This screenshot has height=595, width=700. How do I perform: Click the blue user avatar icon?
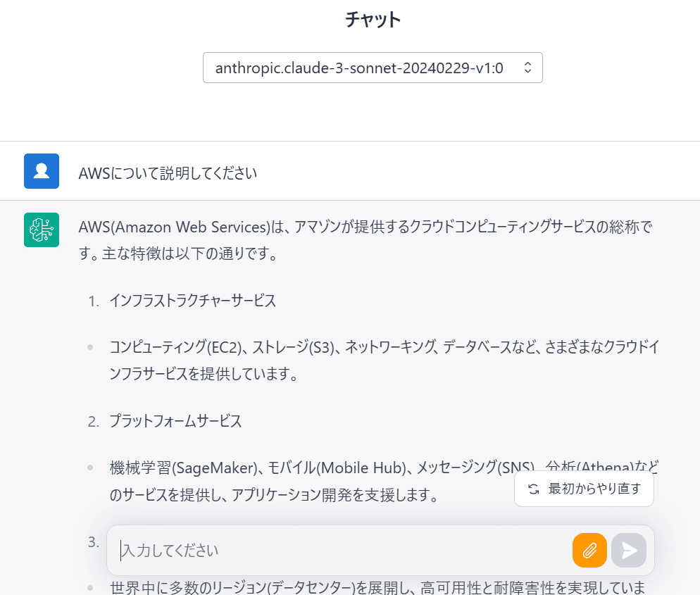click(x=42, y=170)
